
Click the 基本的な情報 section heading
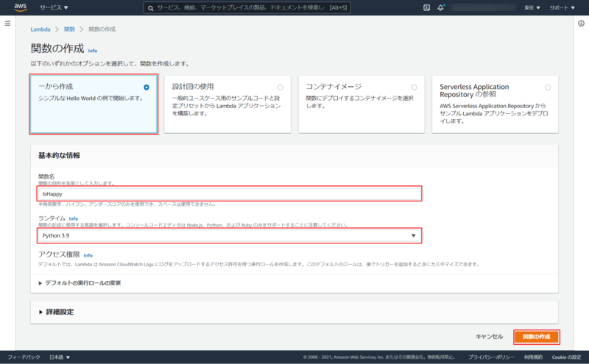pyautogui.click(x=59, y=155)
